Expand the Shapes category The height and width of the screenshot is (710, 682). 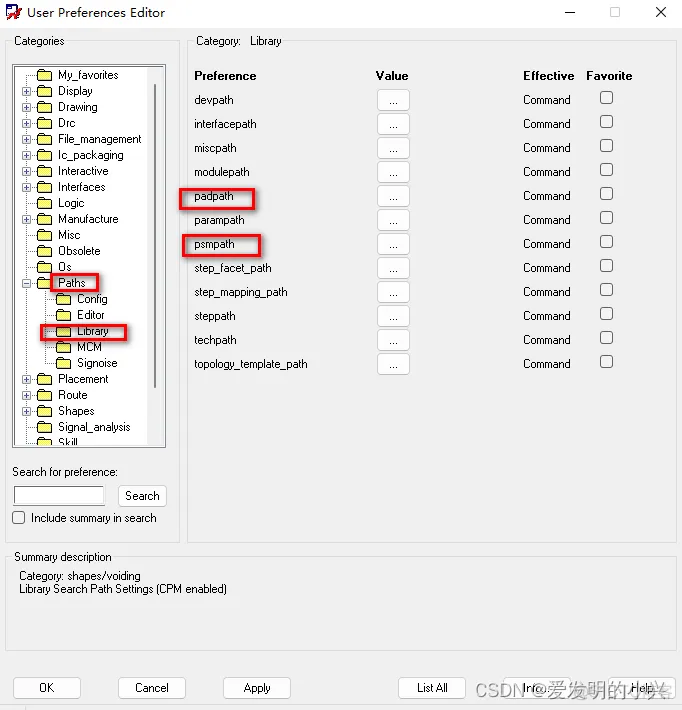tap(26, 411)
